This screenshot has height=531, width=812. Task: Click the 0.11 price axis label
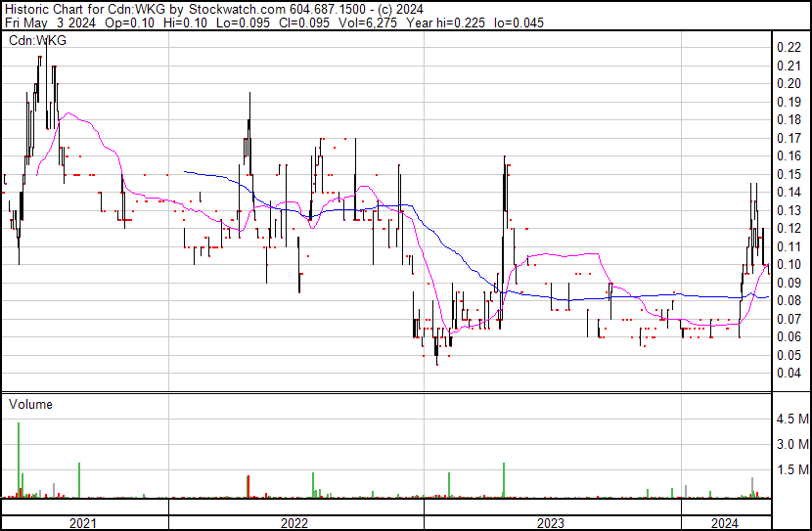[789, 246]
